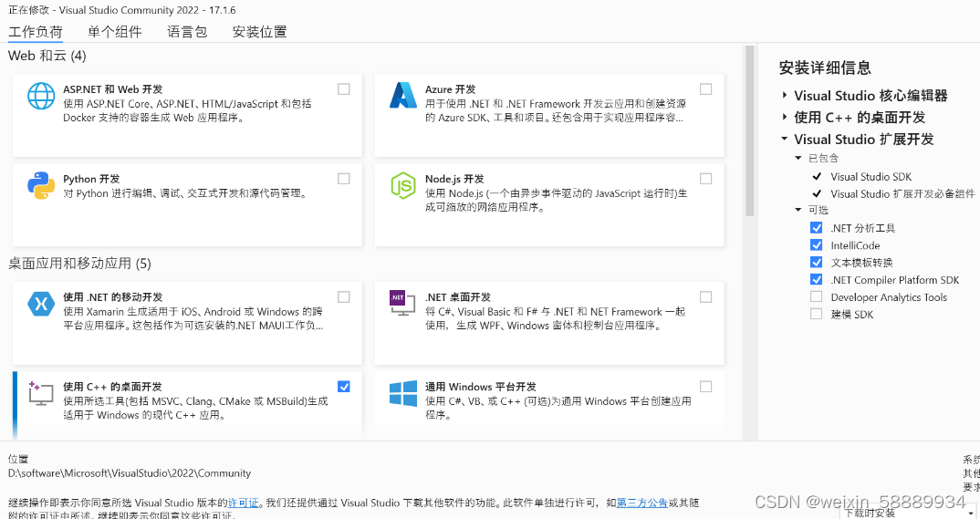Click the 桌面应用和移动应用 (5) section heading
The image size is (980, 519).
(79, 264)
